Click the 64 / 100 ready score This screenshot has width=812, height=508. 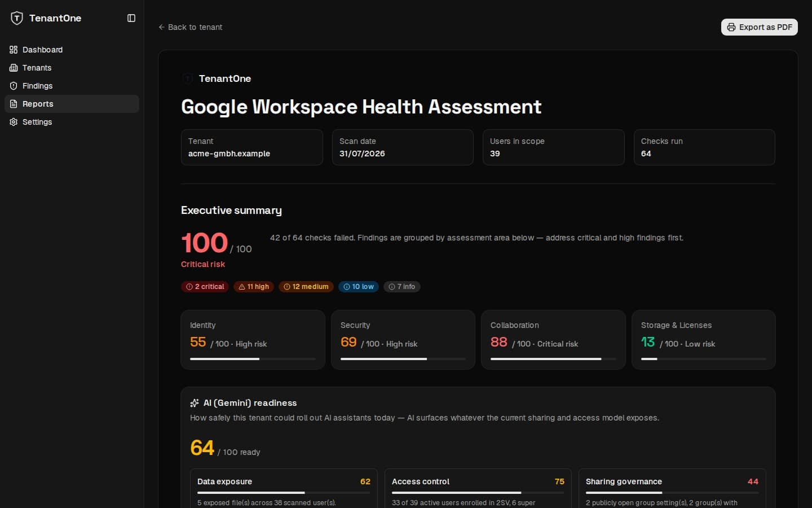[x=225, y=448]
